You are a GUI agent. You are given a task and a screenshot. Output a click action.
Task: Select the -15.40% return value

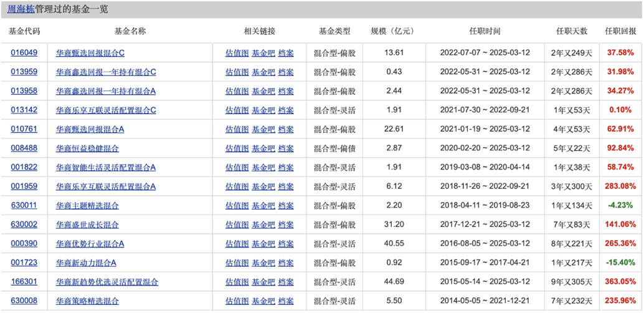pos(620,263)
